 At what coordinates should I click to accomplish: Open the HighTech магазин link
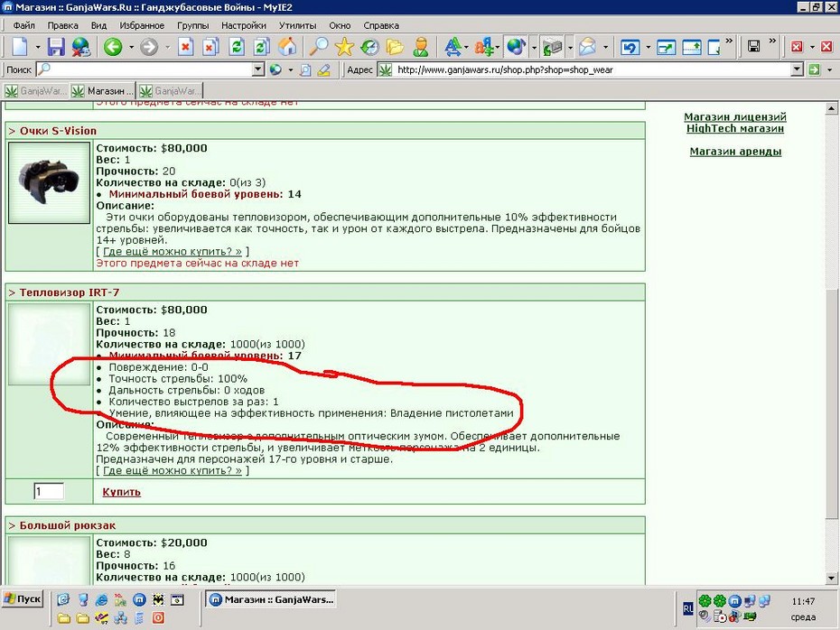(735, 128)
